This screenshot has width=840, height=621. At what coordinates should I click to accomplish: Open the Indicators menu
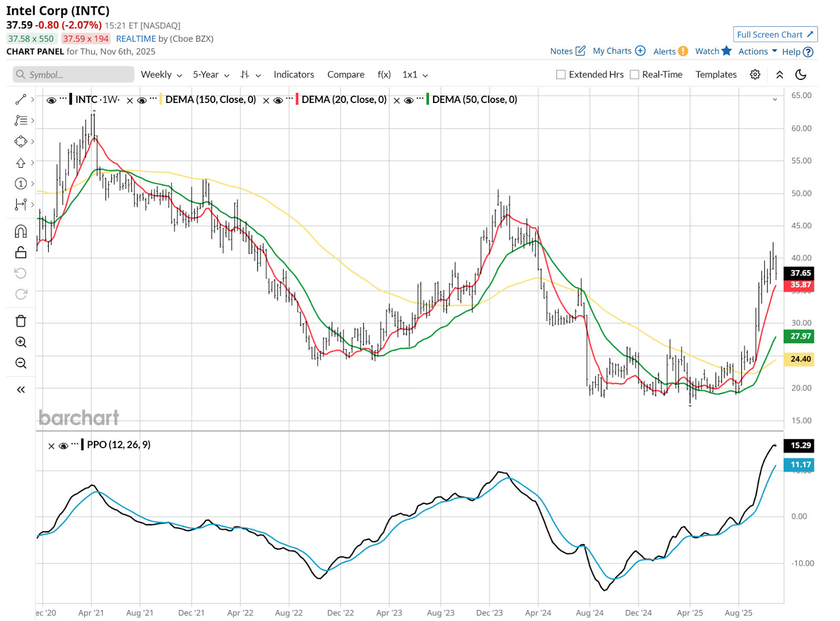click(x=293, y=75)
